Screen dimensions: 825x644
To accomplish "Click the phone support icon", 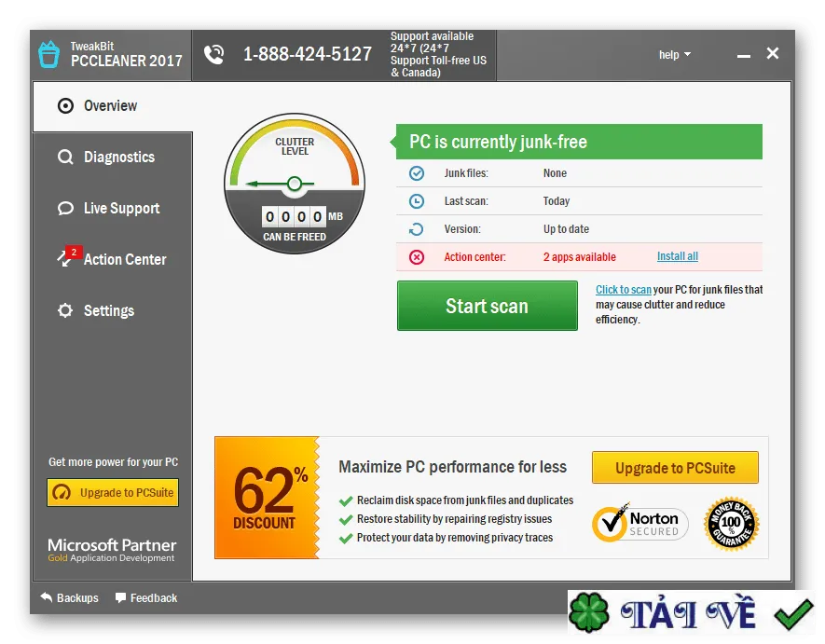I will pyautogui.click(x=213, y=54).
